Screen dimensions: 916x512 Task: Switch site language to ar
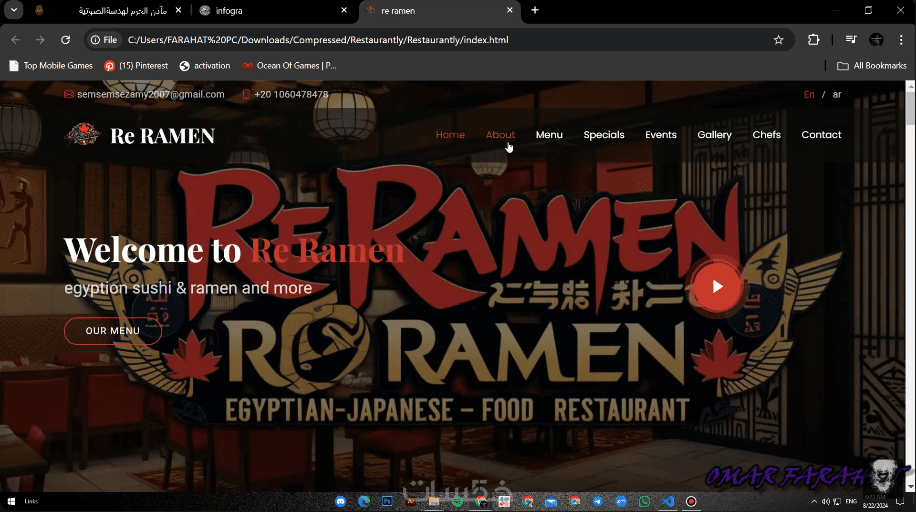[837, 94]
